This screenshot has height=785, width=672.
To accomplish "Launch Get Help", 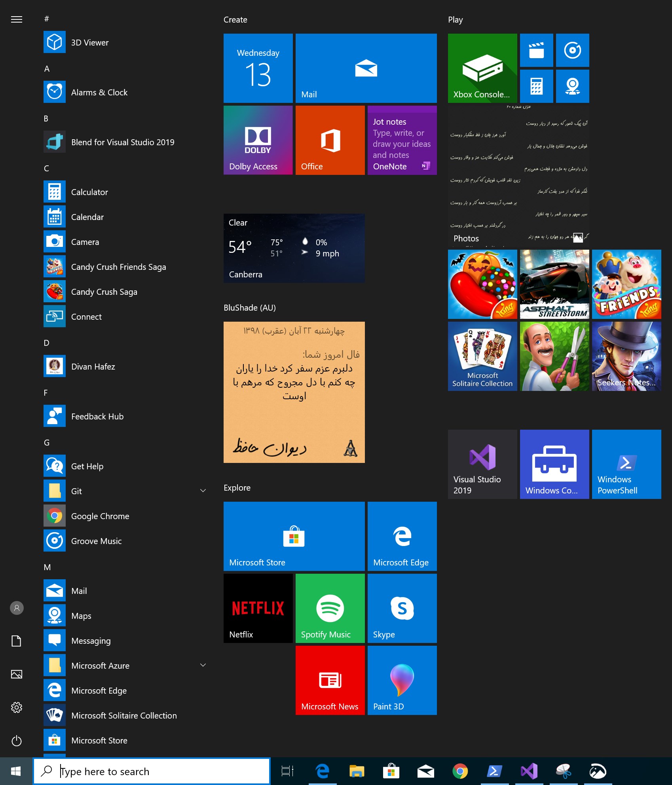I will 125,466.
